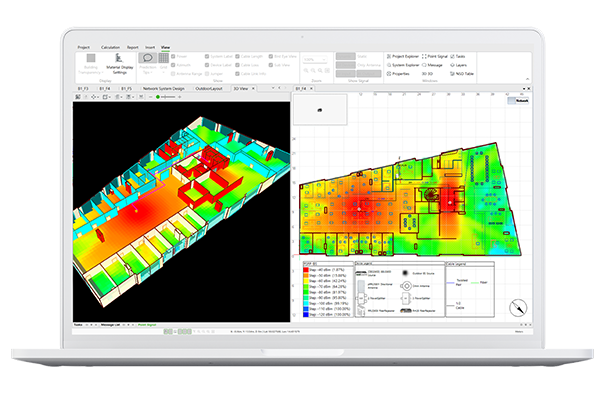604x394 pixels.
Task: Open the System Explorer window
Action: pos(402,65)
